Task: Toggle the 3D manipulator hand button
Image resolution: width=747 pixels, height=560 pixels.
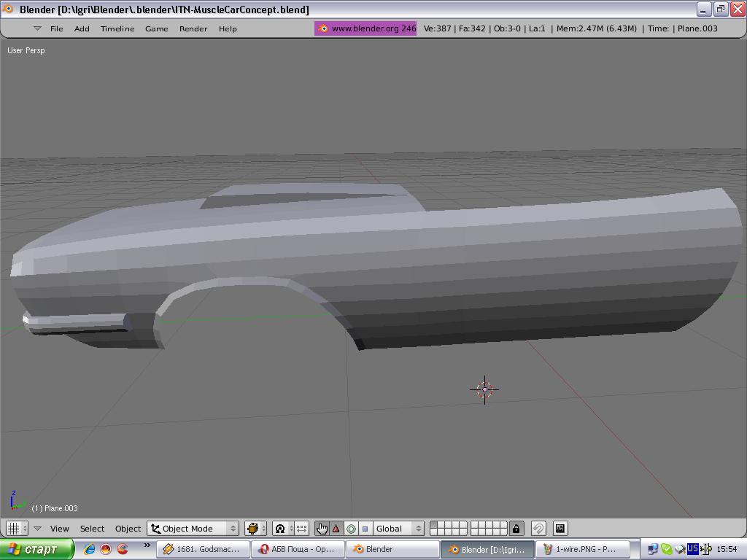Action: (x=322, y=529)
